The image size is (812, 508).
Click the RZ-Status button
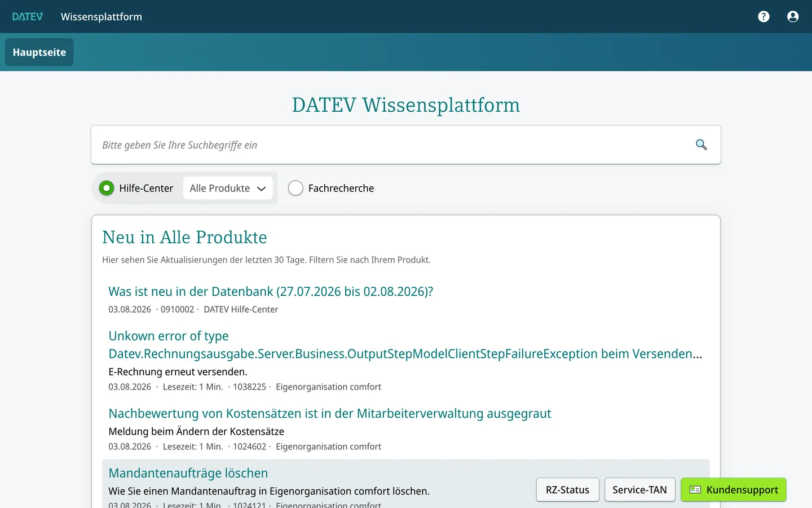tap(567, 490)
